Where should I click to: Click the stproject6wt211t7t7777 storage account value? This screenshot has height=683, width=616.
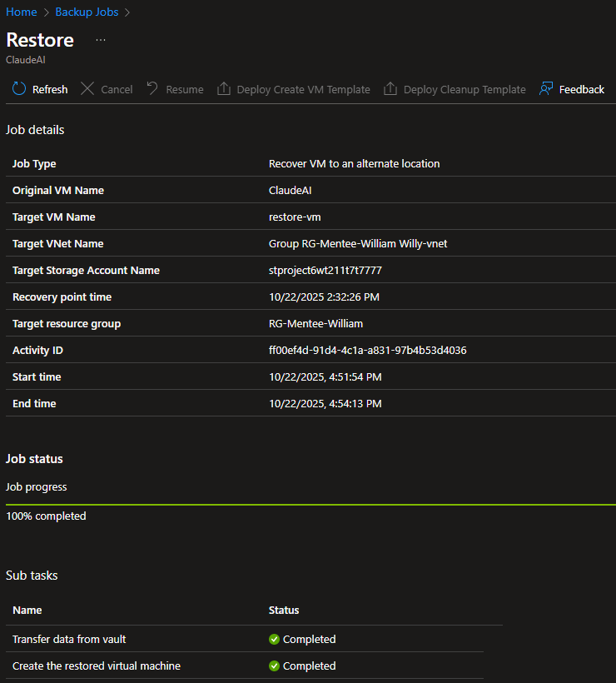point(325,271)
